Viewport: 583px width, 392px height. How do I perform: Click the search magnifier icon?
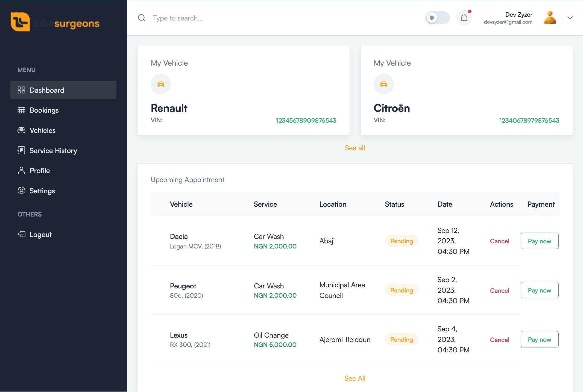[142, 18]
